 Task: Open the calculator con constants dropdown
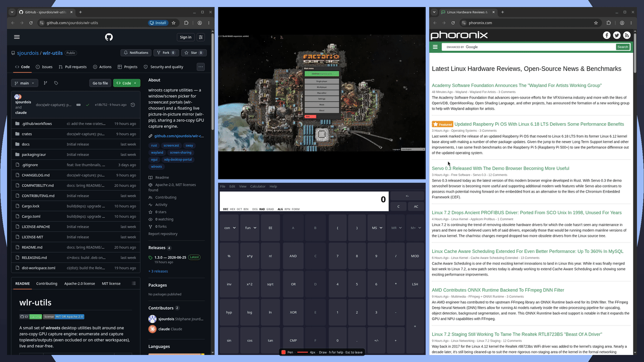coord(229,228)
